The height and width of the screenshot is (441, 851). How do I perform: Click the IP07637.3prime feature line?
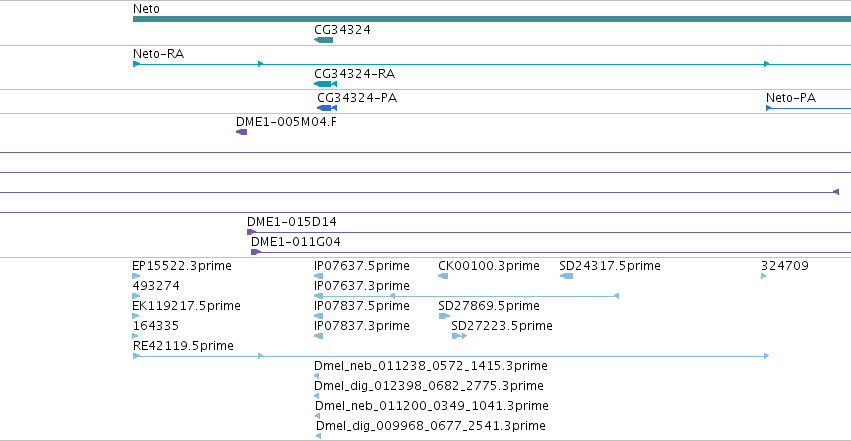pos(467,296)
